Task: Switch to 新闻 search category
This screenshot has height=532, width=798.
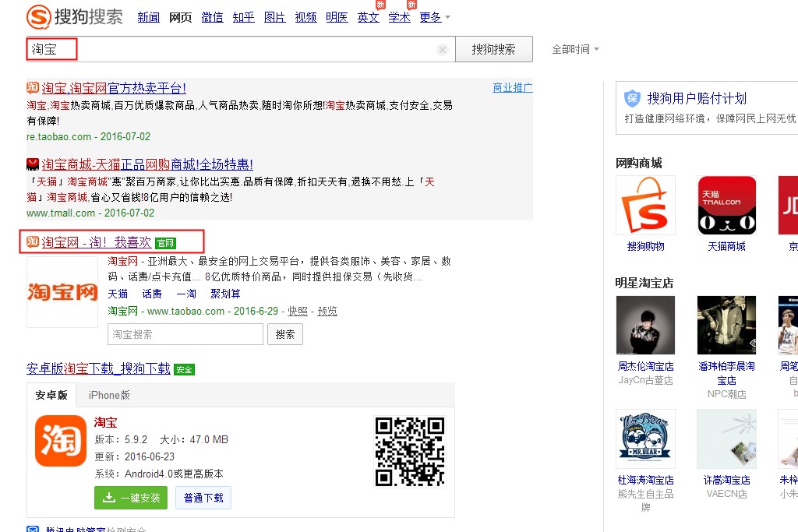Action: [x=149, y=17]
